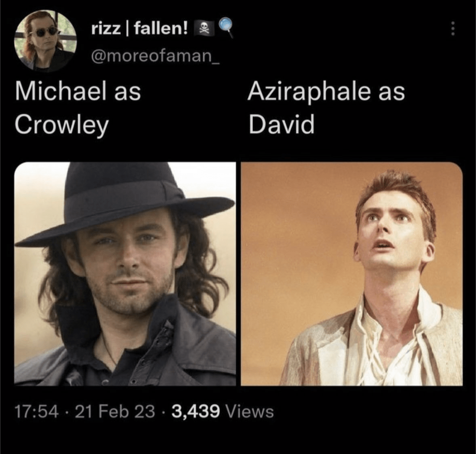Open the round profile avatar with sunglasses
This screenshot has width=476, height=454.
tap(45, 41)
